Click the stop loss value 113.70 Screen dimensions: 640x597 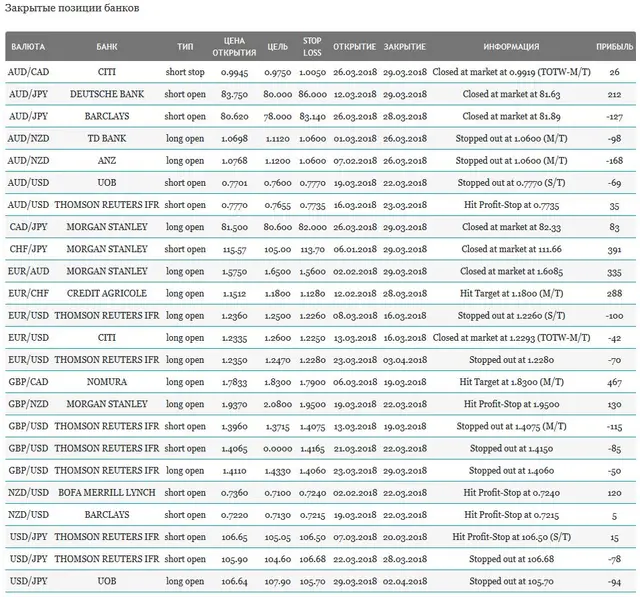tap(312, 249)
